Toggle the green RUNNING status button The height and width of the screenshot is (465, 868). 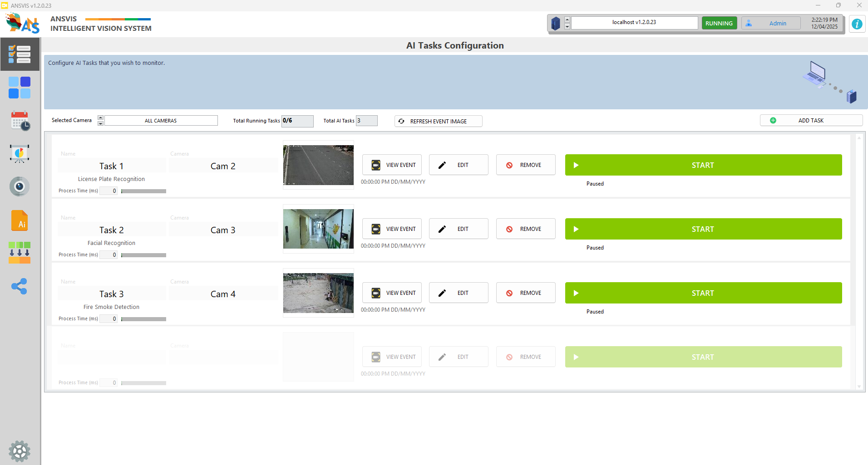[x=719, y=23]
